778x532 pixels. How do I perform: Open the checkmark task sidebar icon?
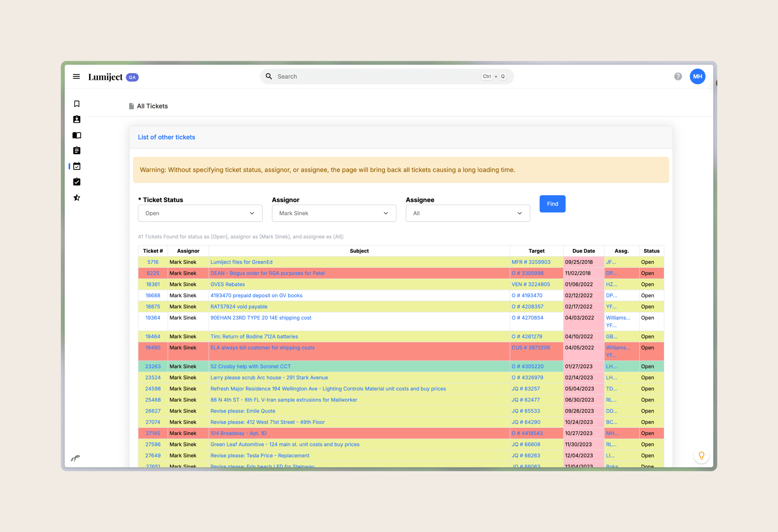[x=77, y=182]
